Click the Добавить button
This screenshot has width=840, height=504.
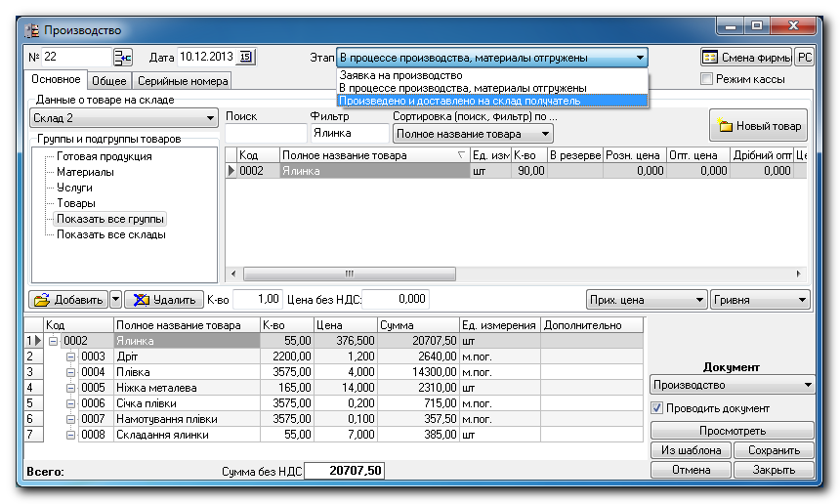pos(67,299)
